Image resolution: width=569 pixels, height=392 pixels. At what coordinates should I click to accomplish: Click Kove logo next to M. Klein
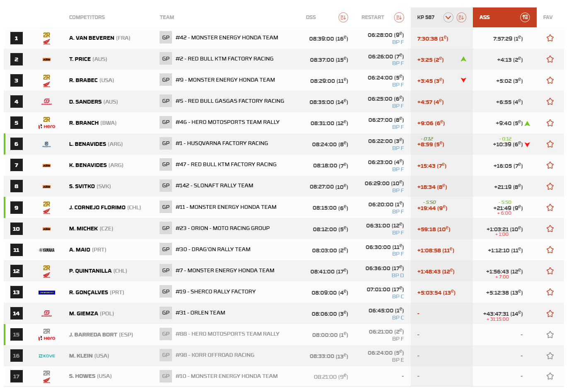click(47, 356)
